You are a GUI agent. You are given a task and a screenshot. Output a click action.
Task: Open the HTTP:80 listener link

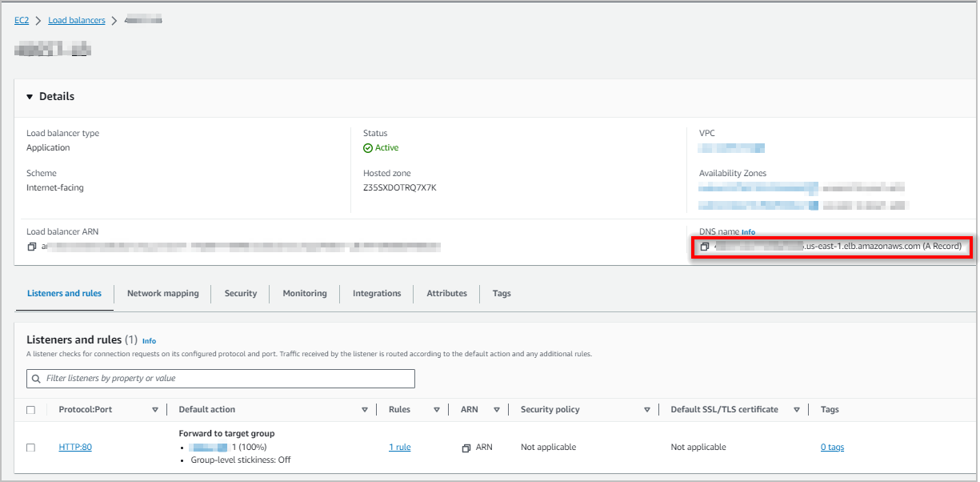coord(75,448)
